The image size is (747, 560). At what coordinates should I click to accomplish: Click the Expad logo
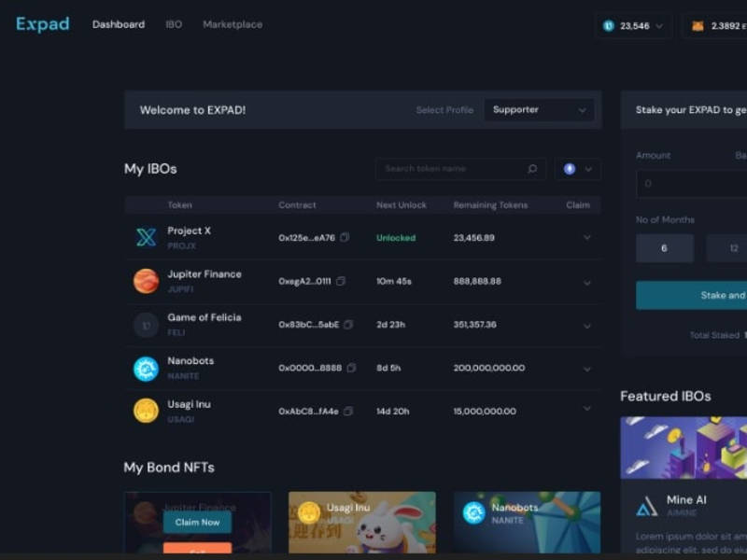coord(42,24)
